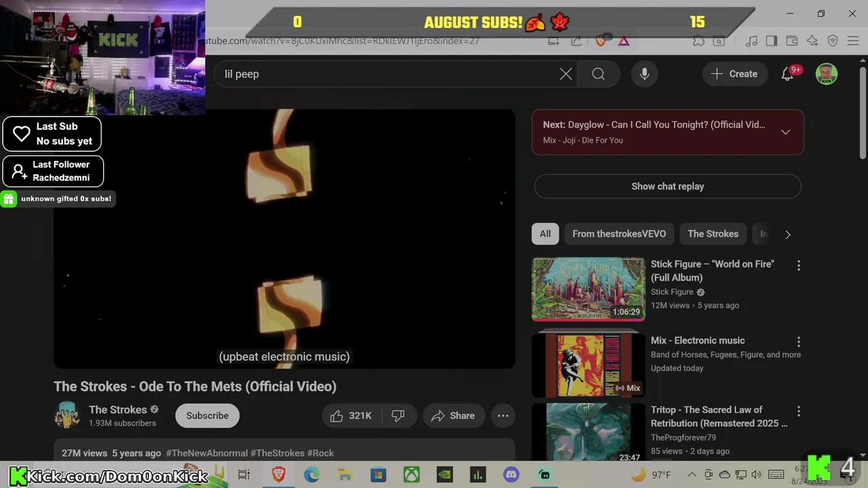Screen dimensions: 868x488
Task: Click the video player area
Action: [285, 239]
